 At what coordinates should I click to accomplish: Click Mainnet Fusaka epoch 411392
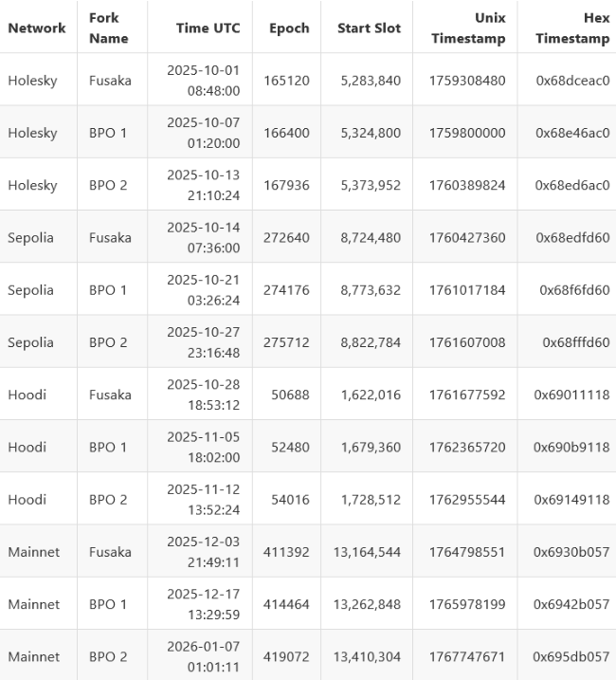click(286, 552)
